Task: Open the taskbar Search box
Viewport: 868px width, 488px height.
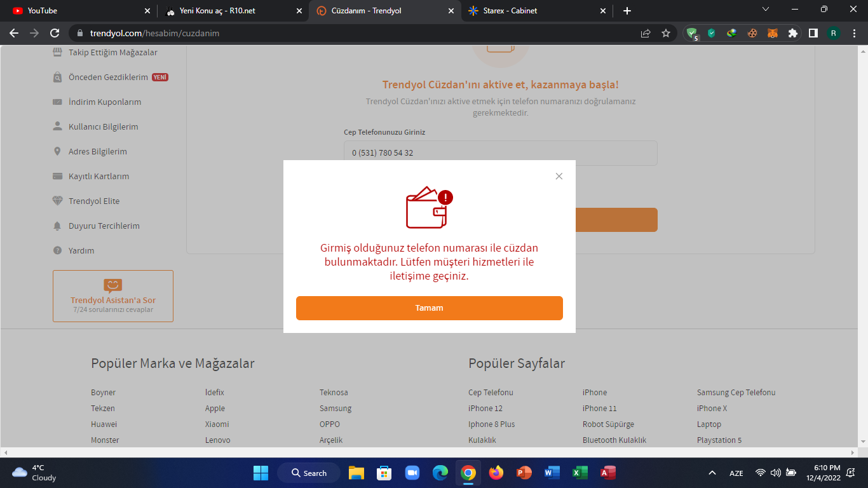Action: (x=308, y=473)
